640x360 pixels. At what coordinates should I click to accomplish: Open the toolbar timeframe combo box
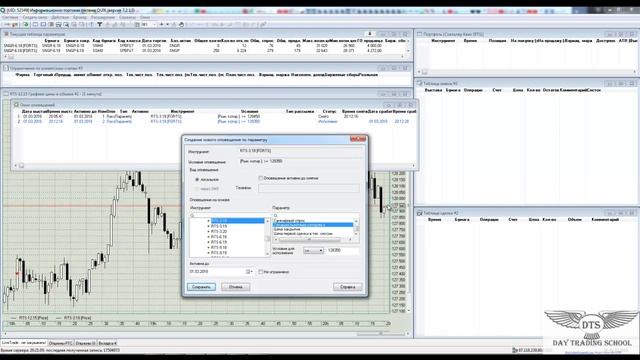149,24
